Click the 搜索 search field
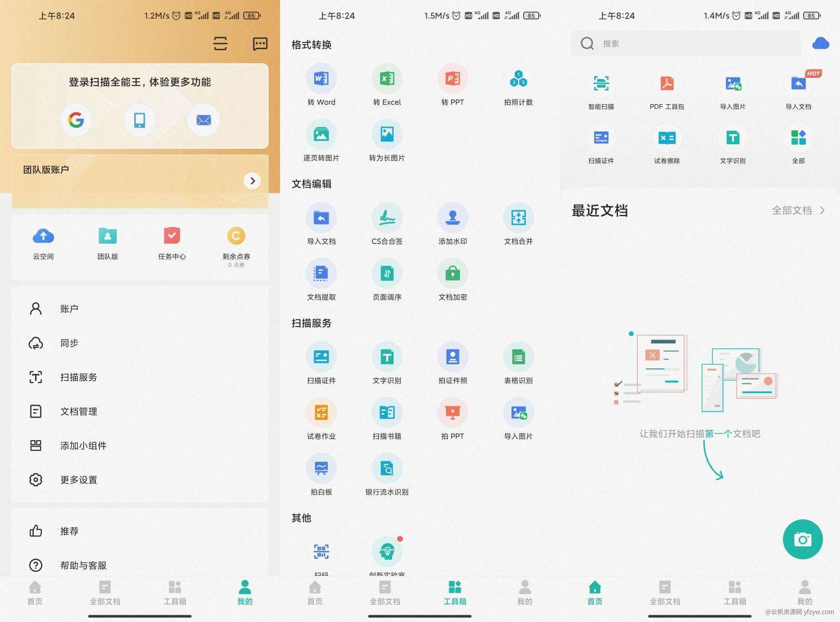Screen dimensions: 840x622 click(x=686, y=44)
